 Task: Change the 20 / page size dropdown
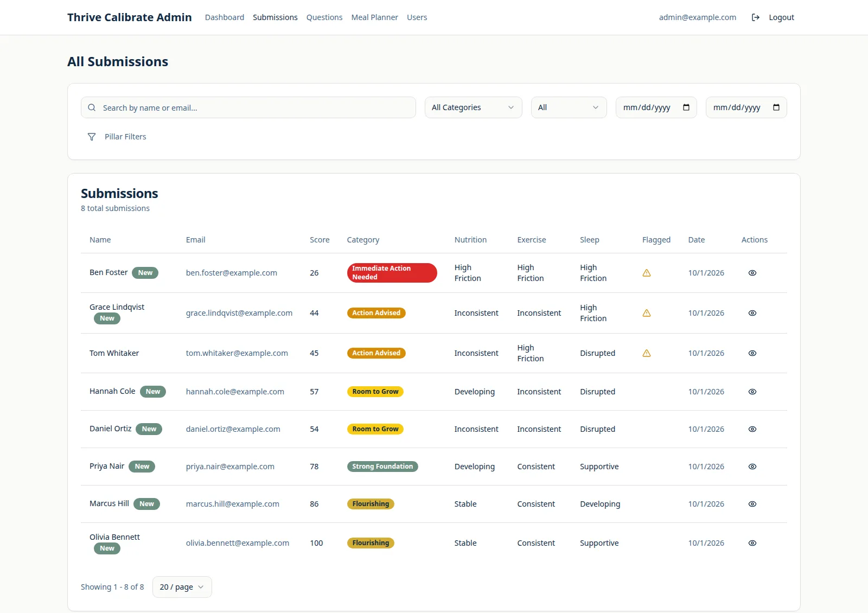click(182, 587)
